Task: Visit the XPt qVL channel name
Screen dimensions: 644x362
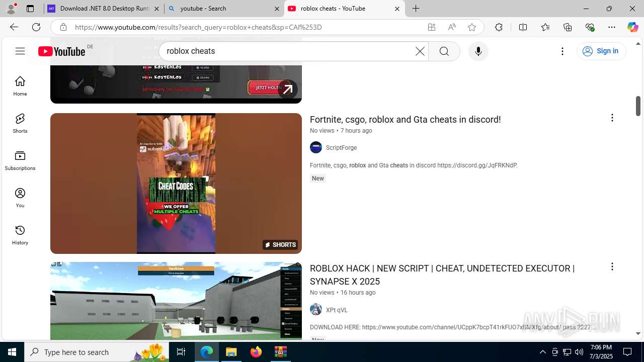Action: point(337,310)
